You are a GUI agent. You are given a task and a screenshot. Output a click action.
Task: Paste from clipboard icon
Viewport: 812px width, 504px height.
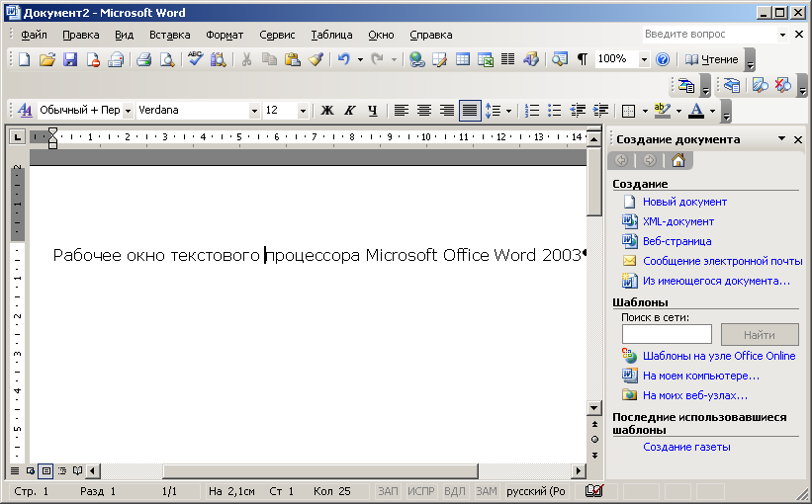(x=293, y=59)
